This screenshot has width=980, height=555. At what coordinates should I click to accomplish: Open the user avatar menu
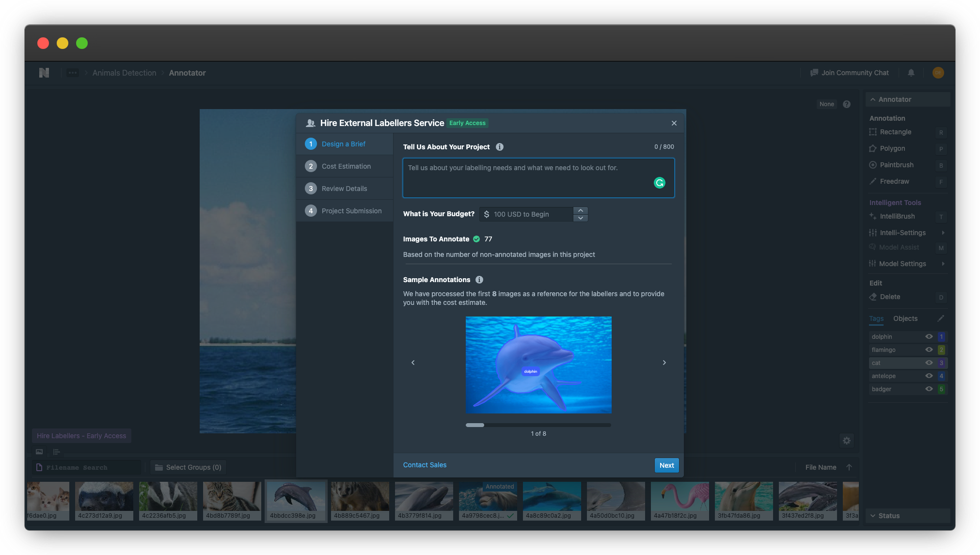coord(938,73)
